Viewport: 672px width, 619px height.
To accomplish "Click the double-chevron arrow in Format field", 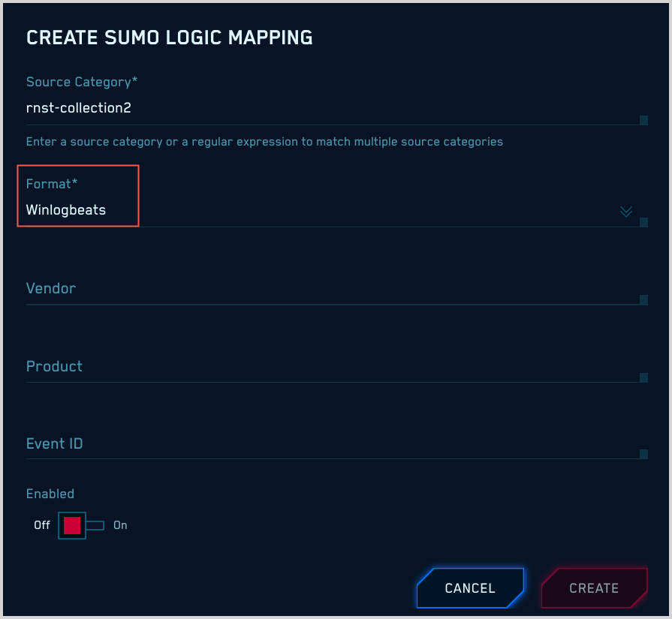I will click(626, 212).
